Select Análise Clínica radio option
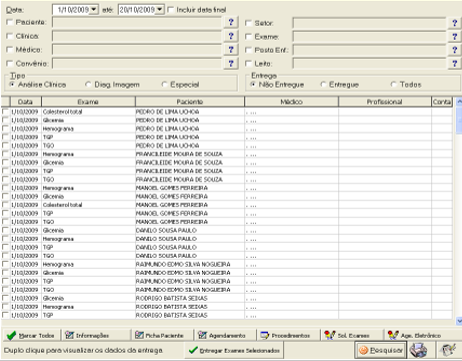The height and width of the screenshot is (361, 462). tap(12, 85)
